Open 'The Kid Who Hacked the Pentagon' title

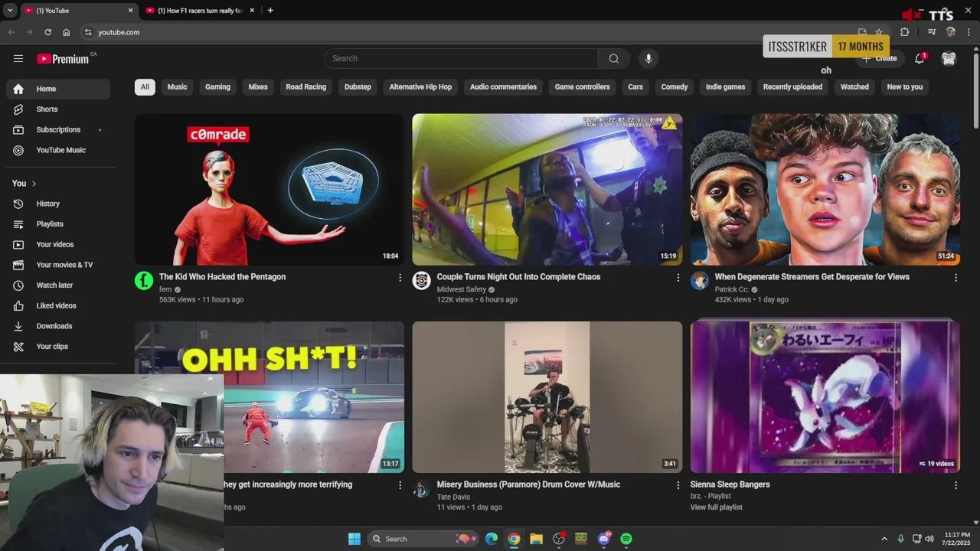222,277
